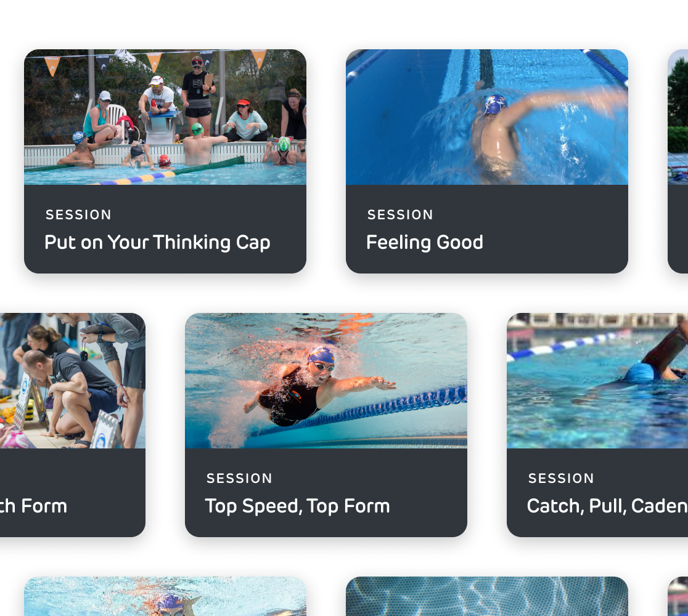The height and width of the screenshot is (616, 688).
Task: Click the SESSION label above Put on Your Thinking Cap
Action: (x=78, y=215)
